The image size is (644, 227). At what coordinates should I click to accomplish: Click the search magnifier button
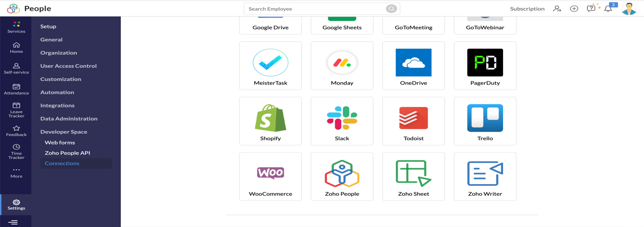tap(391, 9)
